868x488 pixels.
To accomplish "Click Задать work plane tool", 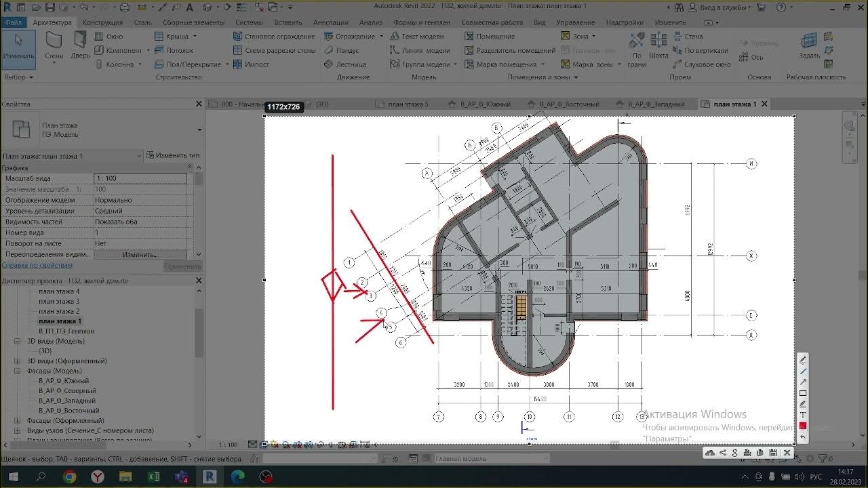I will (809, 46).
